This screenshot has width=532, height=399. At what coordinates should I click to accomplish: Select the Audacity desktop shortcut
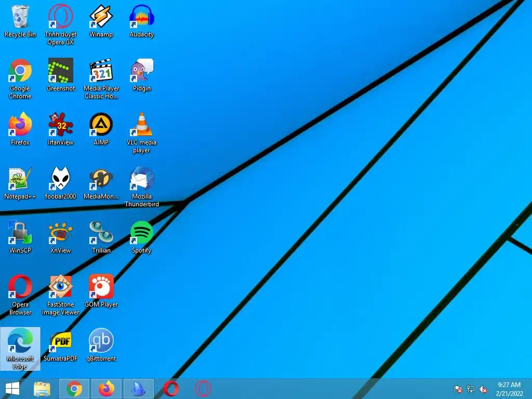point(141,21)
